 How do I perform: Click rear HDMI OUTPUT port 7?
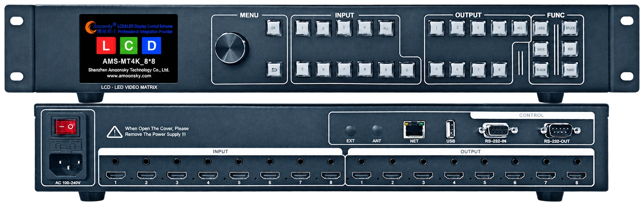pos(546,176)
